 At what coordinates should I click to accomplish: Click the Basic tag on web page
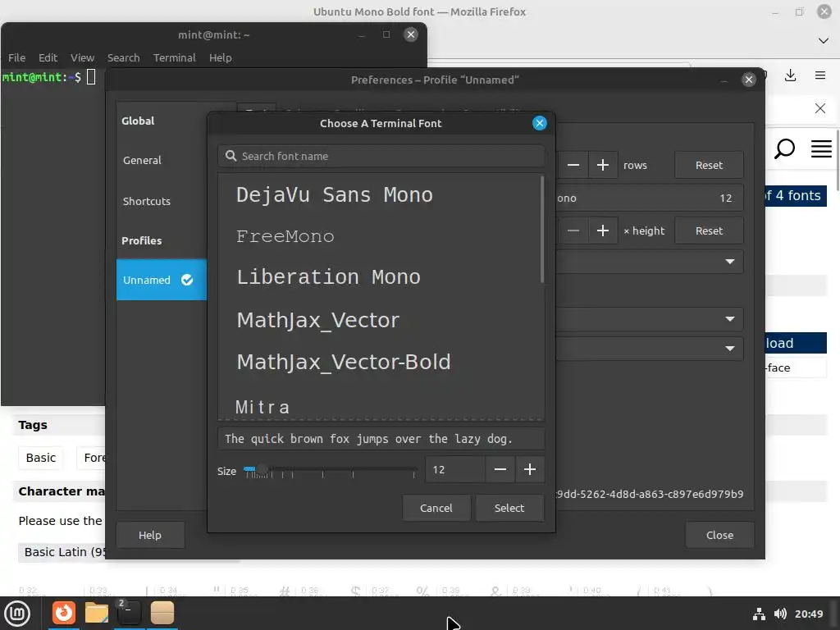pyautogui.click(x=41, y=458)
